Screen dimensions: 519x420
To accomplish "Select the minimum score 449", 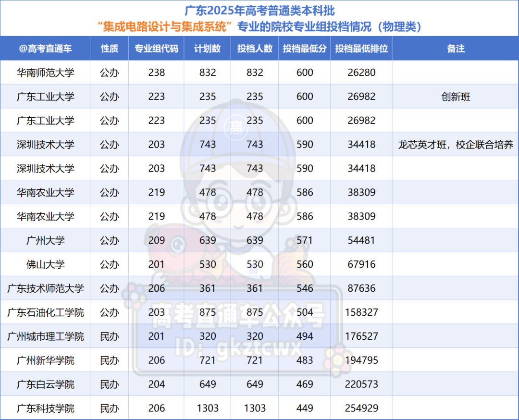I will tap(305, 408).
